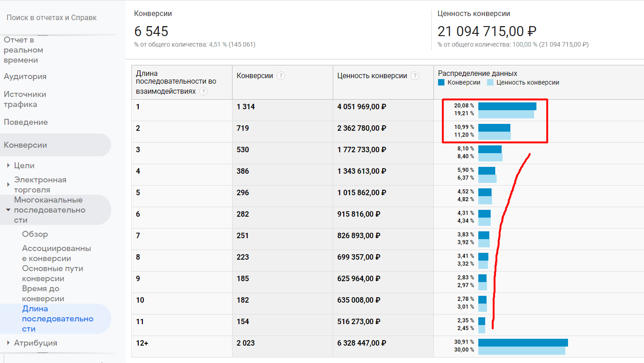
Task: Click value cell 4 051 969,00 ₽
Action: [x=362, y=107]
